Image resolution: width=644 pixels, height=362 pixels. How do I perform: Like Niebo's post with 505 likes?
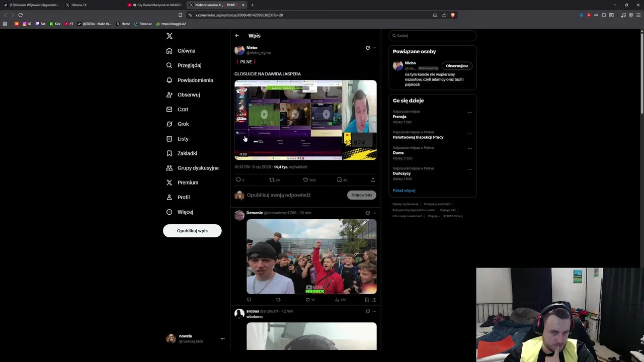(305, 179)
